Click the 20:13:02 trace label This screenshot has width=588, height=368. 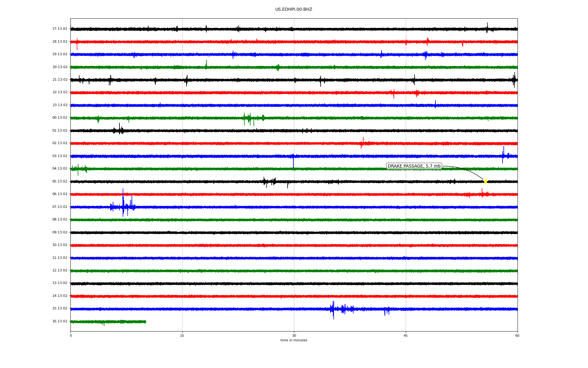[60, 67]
